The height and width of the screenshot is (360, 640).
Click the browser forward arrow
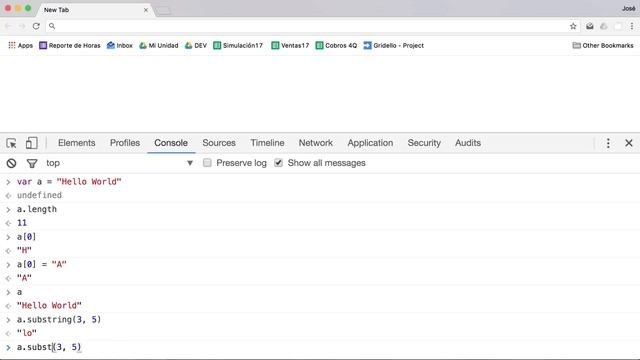[x=22, y=26]
